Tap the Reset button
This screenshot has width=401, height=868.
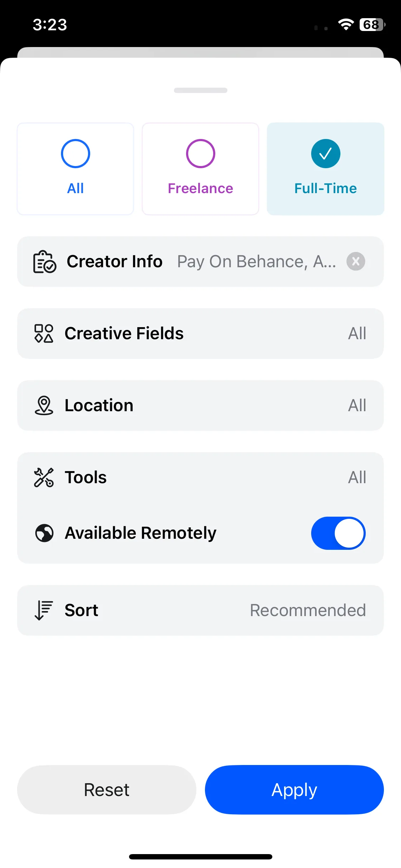point(107,790)
